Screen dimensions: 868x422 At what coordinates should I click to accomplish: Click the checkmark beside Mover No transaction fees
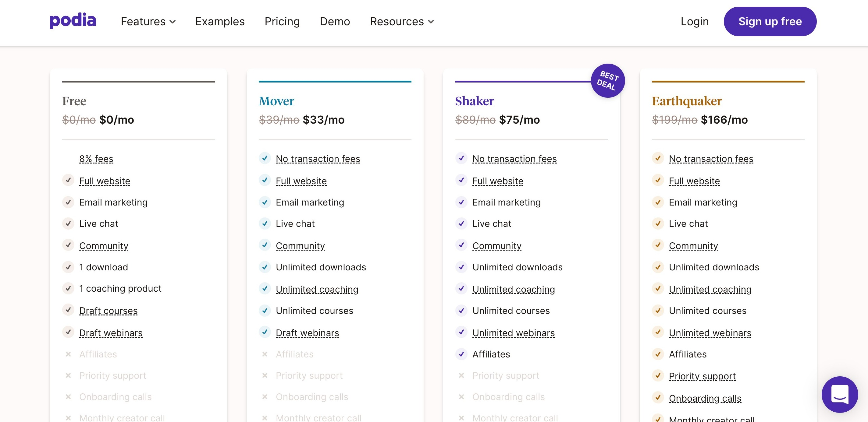pos(265,158)
